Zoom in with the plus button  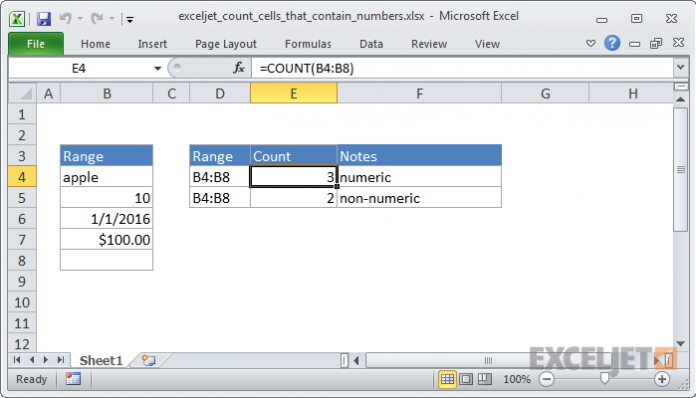point(662,379)
